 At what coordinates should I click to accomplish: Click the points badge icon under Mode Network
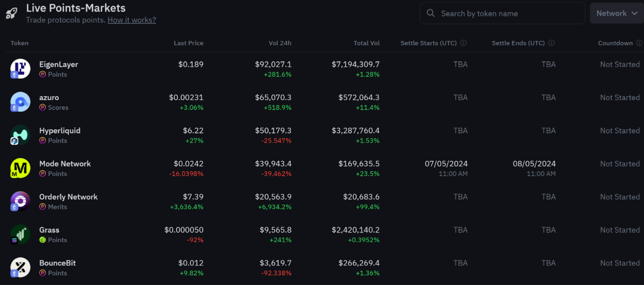click(42, 174)
